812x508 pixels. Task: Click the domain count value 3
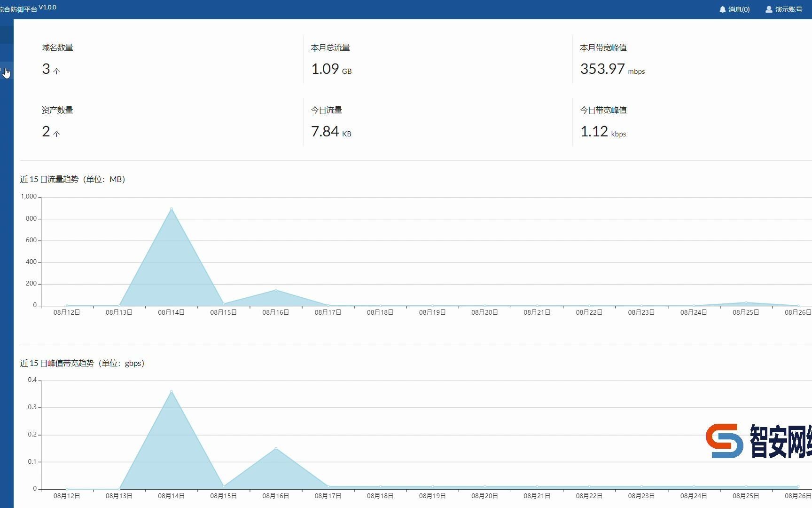(x=46, y=69)
